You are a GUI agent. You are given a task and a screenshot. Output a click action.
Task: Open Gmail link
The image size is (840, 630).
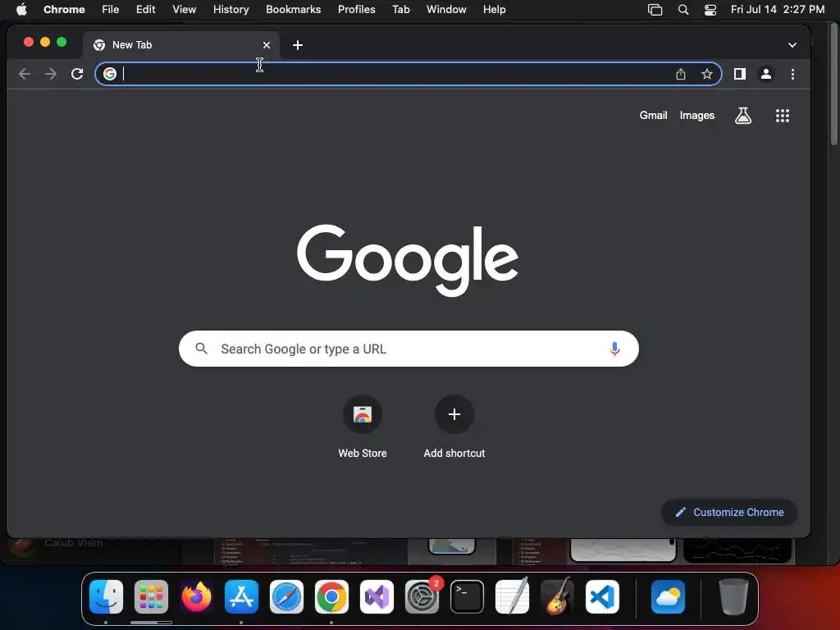pos(653,115)
